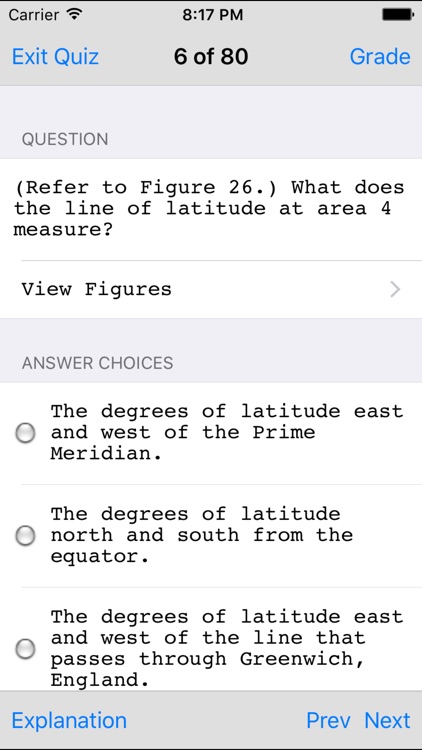Select radio for Prime Meridian answer

pyautogui.click(x=25, y=433)
